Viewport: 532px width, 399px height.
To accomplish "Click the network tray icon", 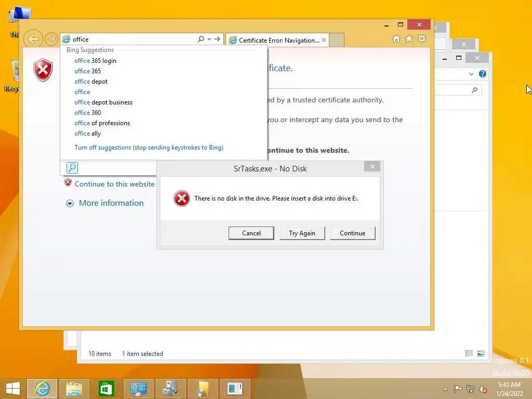I will (x=470, y=389).
